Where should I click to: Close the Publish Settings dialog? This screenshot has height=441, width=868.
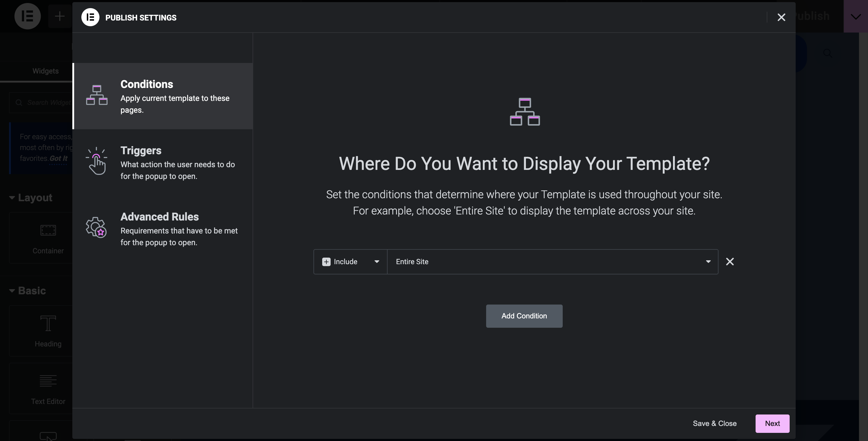(x=781, y=17)
